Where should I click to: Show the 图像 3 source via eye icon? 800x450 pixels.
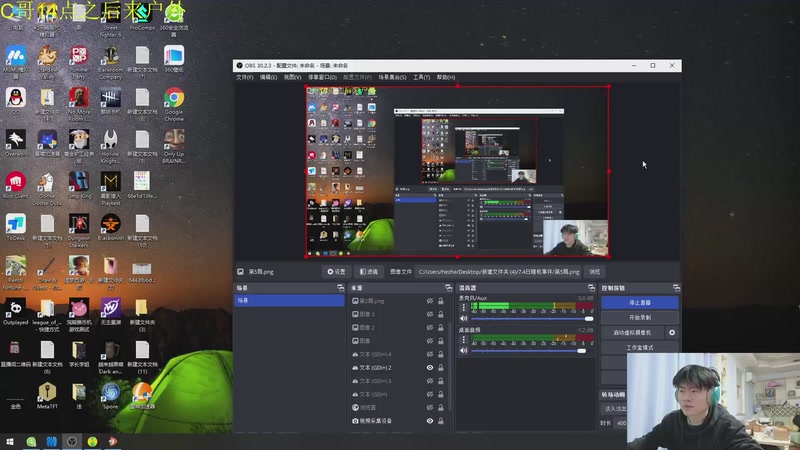pyautogui.click(x=430, y=314)
